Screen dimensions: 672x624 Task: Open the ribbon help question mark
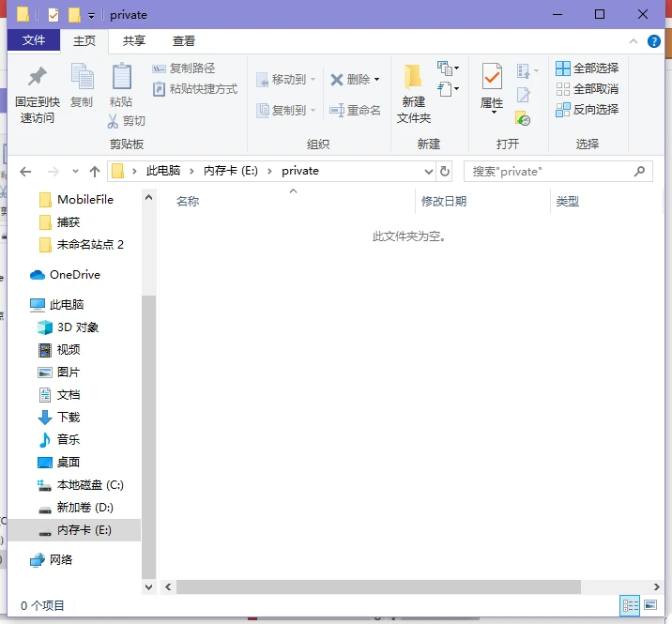click(x=653, y=41)
